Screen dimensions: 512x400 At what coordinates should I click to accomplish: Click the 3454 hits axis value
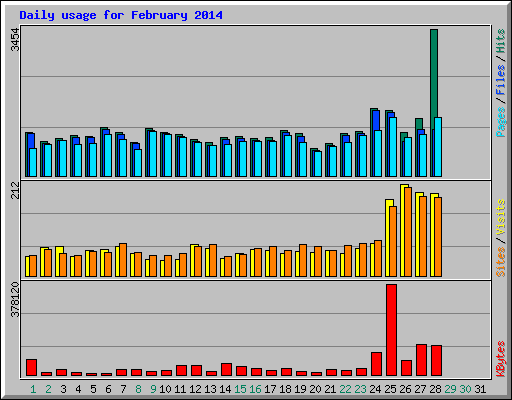pyautogui.click(x=15, y=40)
